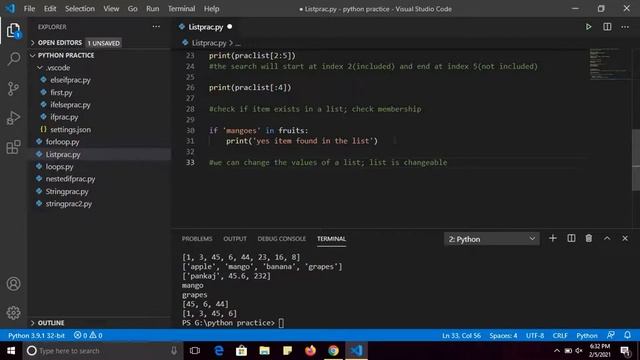Screen dimensions: 640x360
Task: Switch to the Problems panel tab
Action: 197,239
